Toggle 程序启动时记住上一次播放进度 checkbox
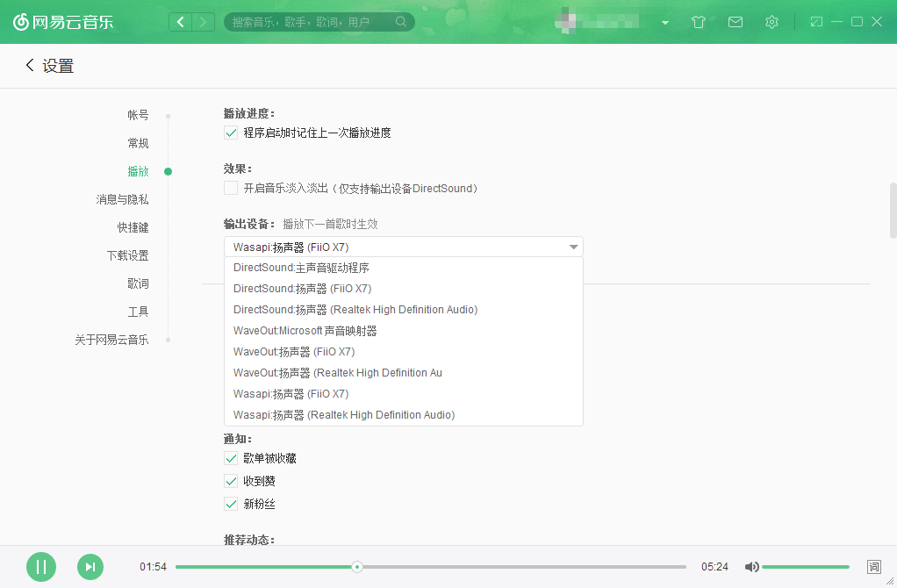The image size is (897, 588). click(231, 133)
